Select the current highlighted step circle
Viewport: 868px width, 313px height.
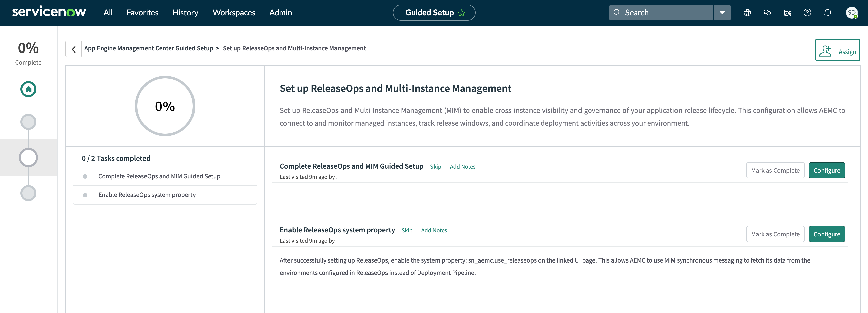[x=28, y=157]
